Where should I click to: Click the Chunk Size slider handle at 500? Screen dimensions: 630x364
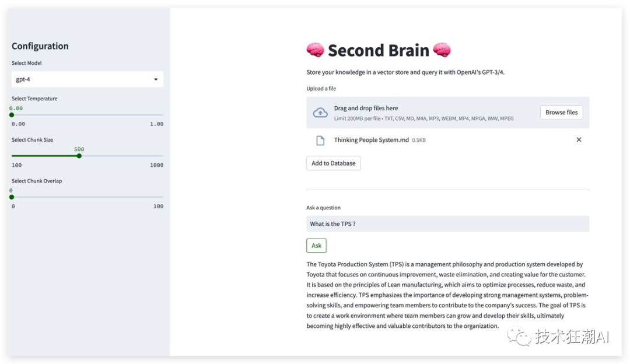click(79, 156)
